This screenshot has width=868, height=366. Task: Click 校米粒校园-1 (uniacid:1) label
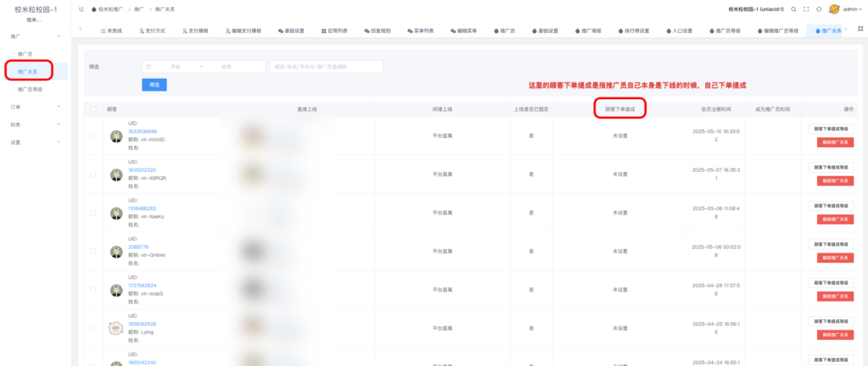[755, 9]
